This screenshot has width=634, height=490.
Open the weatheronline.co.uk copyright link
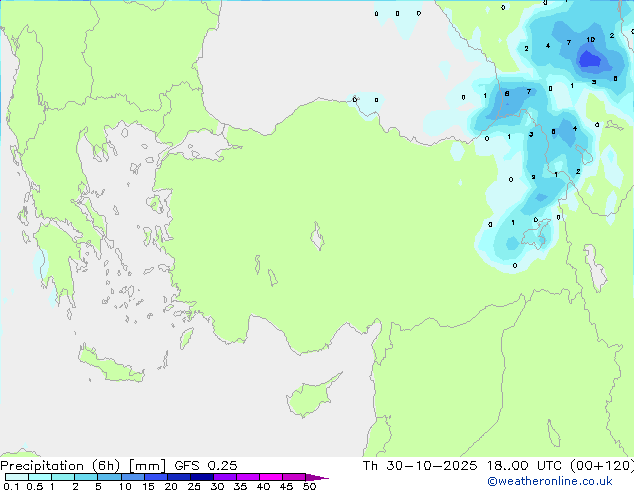click(x=550, y=481)
